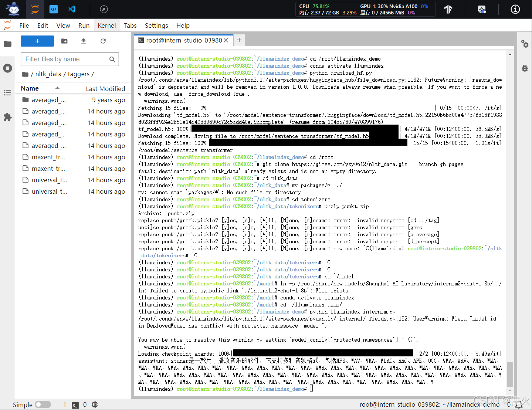Navigate to nltk_data via the breadcrumb
The height and width of the screenshot is (410, 532).
point(48,74)
